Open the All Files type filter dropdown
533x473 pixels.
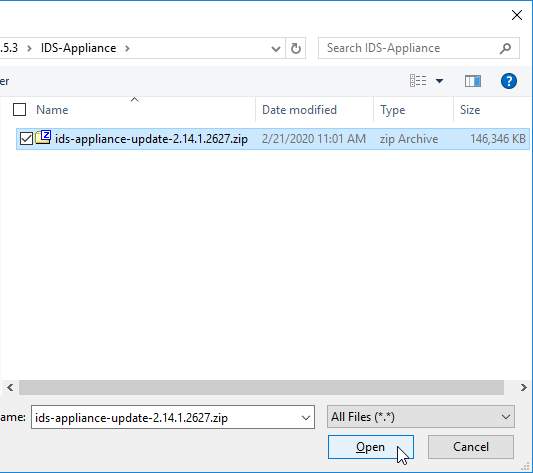click(420, 417)
